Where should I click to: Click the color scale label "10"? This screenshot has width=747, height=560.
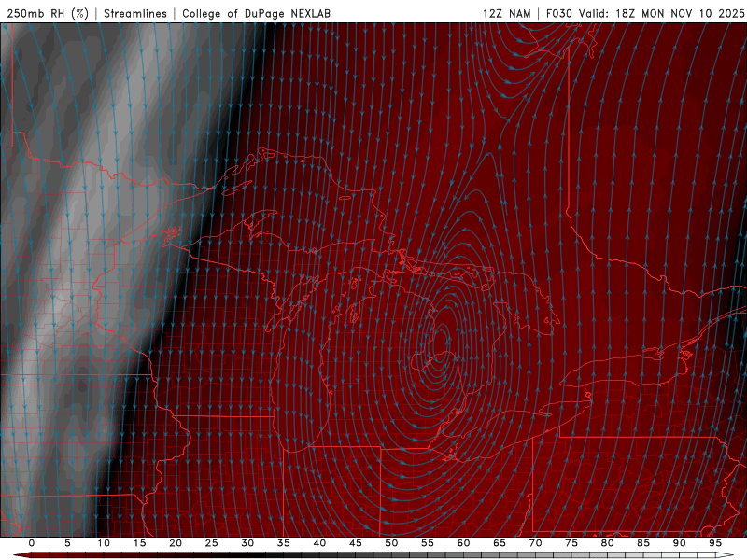point(104,543)
